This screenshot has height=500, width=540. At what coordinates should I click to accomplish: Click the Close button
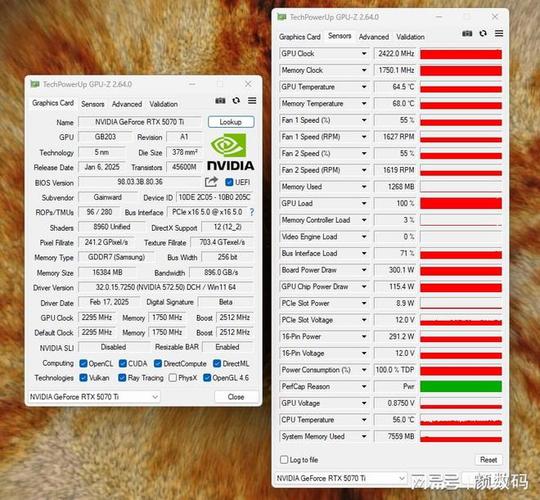point(236,397)
